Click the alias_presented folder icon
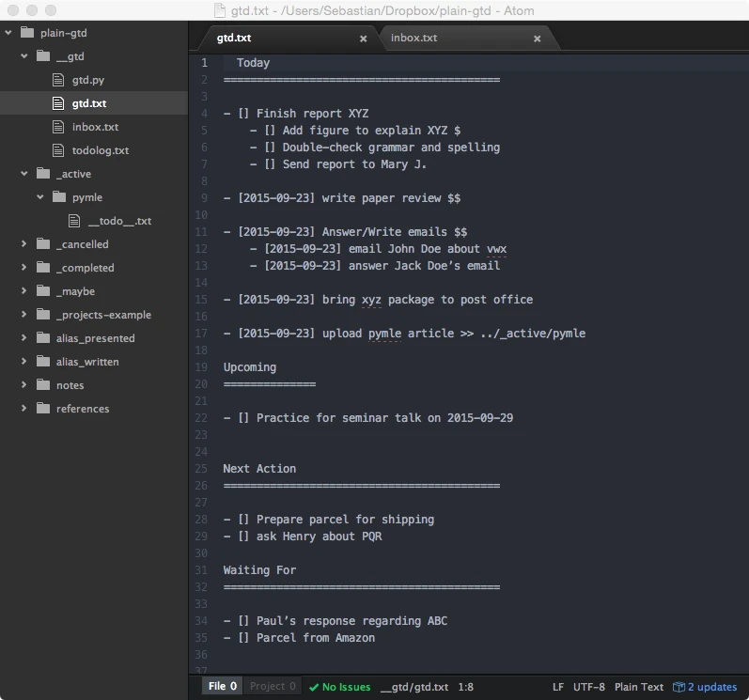The width and height of the screenshot is (749, 700). tap(43, 338)
